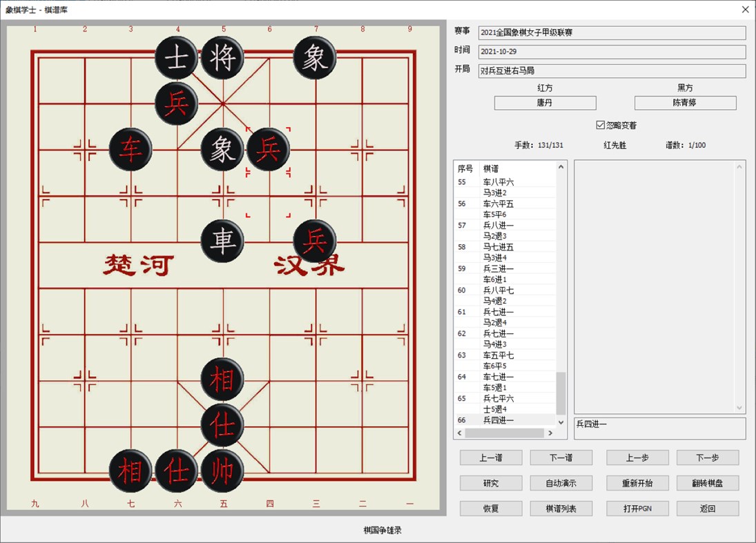Restart the game with 重新开始
Screen dimensions: 756x543
637,483
